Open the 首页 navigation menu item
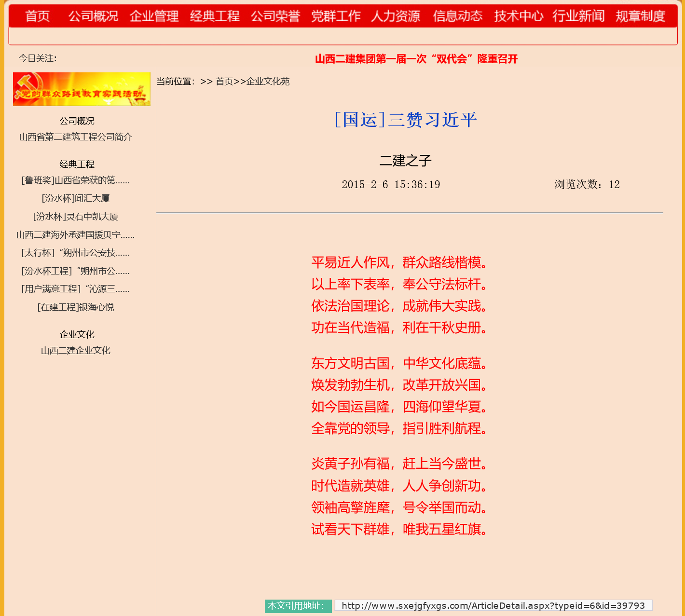 (x=37, y=16)
